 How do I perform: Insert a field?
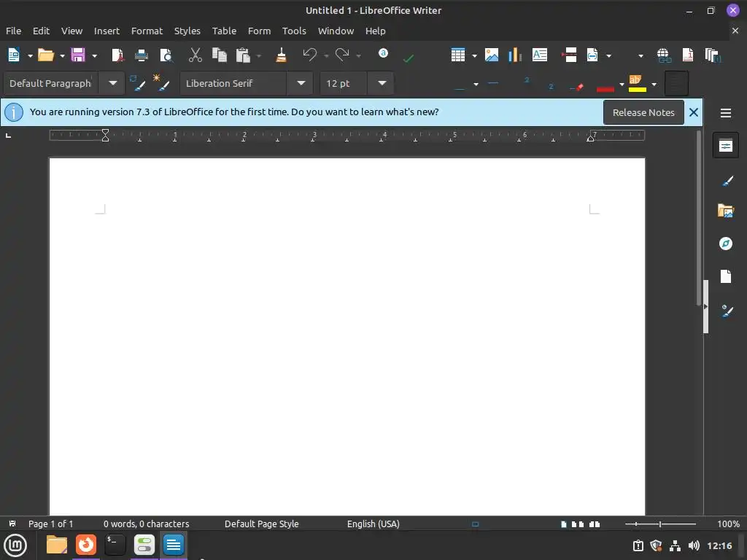click(592, 55)
